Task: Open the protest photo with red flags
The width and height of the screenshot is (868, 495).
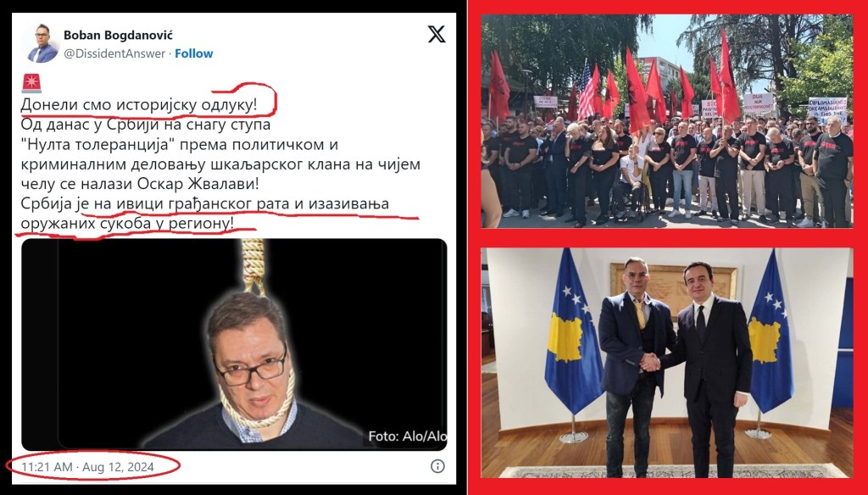Action: click(667, 120)
